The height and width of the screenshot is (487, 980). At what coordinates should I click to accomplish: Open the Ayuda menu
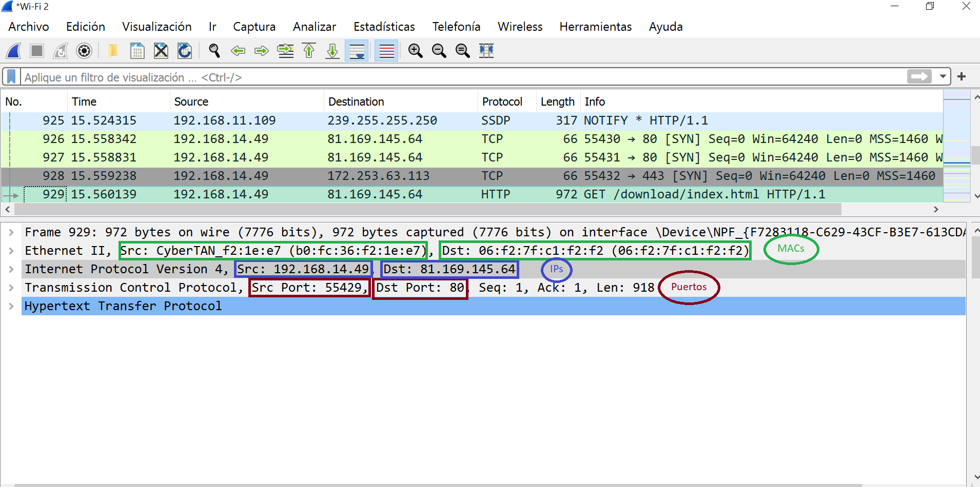666,27
